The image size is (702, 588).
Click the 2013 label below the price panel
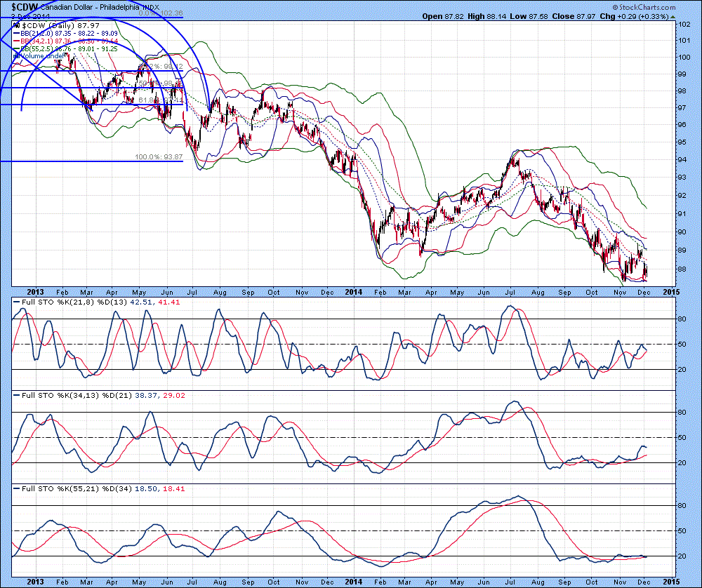coord(34,291)
